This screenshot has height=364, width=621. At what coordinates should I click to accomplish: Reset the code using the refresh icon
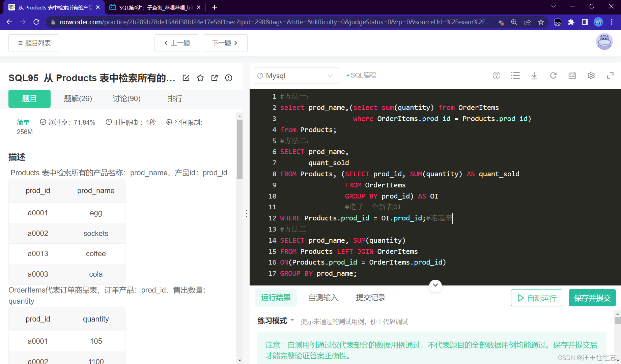tap(553, 75)
